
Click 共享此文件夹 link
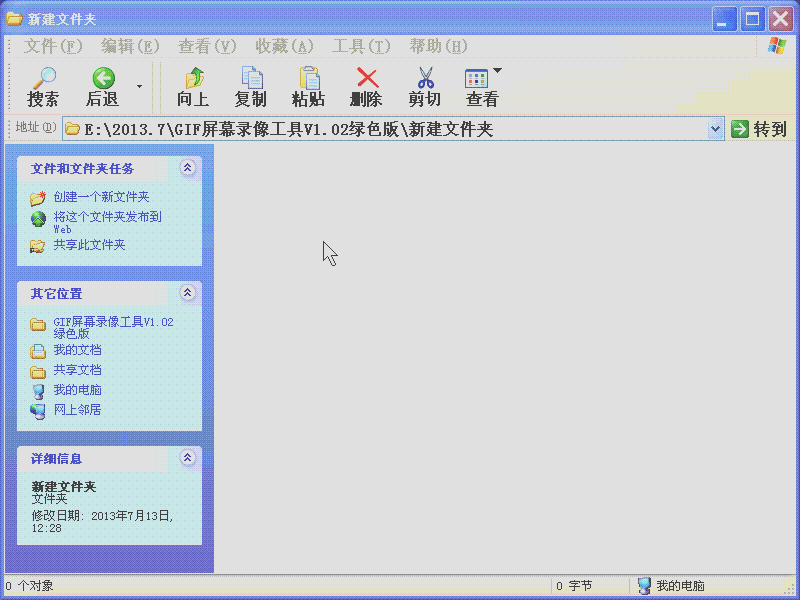click(x=89, y=245)
